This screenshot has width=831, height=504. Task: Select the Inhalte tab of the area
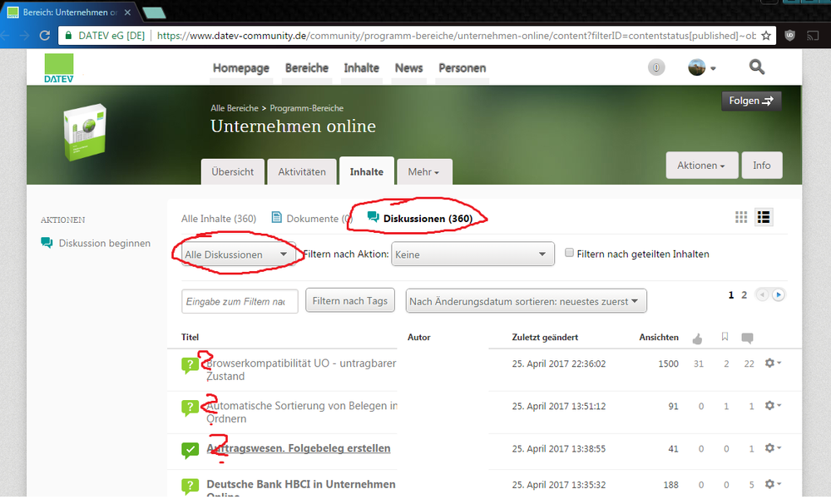click(x=367, y=171)
